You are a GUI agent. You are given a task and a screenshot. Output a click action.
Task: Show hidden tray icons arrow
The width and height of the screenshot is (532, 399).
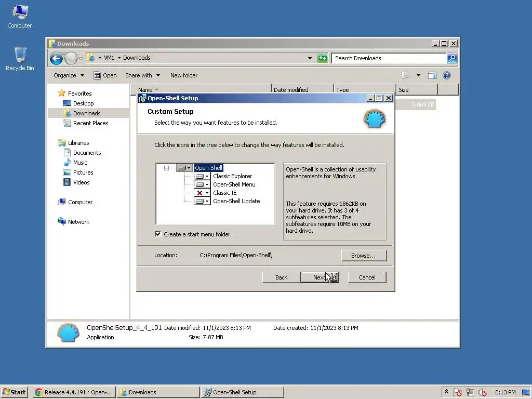click(446, 392)
